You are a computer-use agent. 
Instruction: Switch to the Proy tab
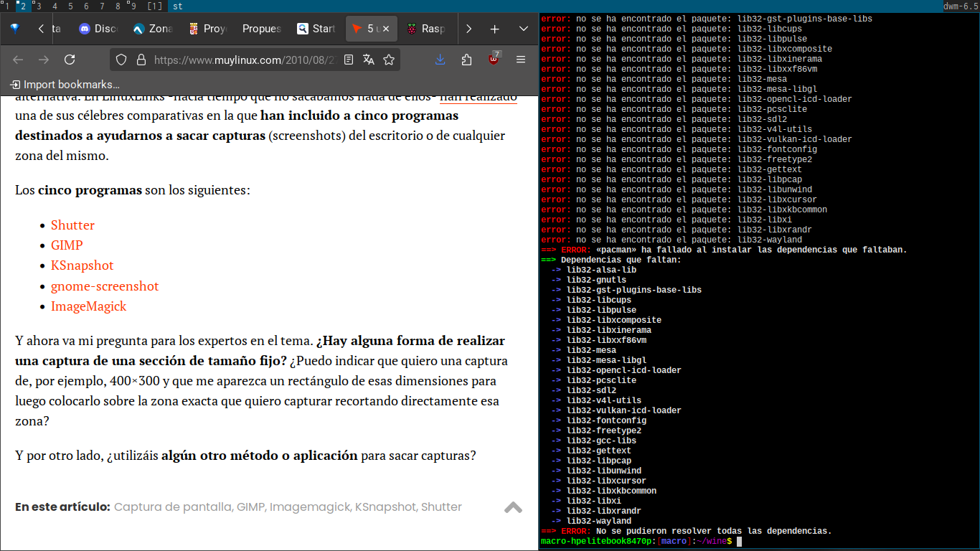pos(207,29)
